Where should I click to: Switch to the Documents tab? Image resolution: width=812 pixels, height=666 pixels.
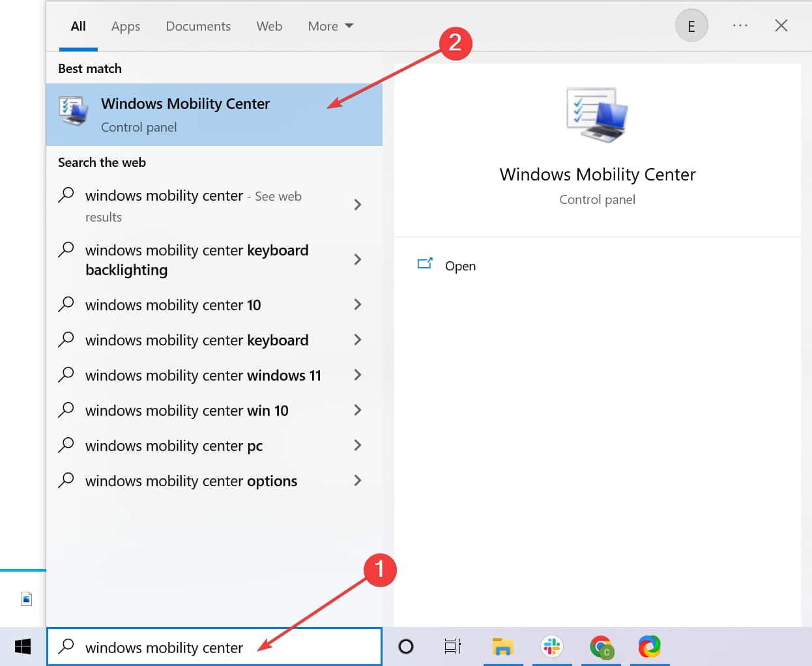(198, 26)
